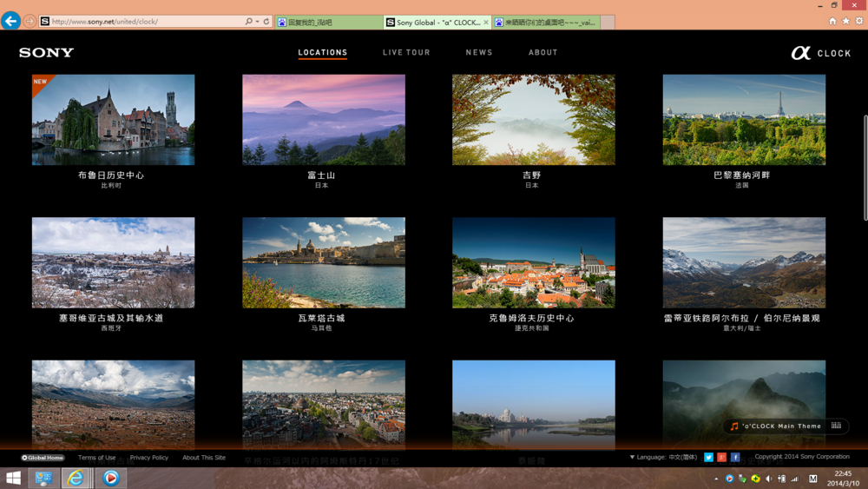Screen dimensions: 868x489
Task: Click the browser Home icon
Action: pyautogui.click(x=832, y=21)
